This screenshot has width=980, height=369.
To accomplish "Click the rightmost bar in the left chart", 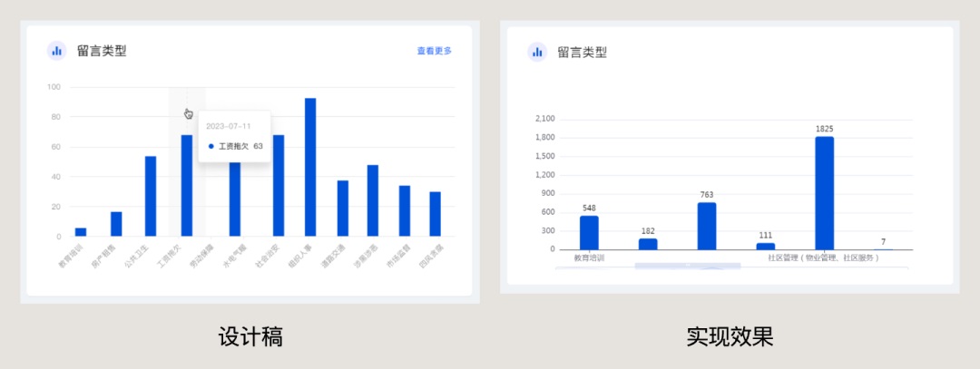I will click(x=436, y=214).
